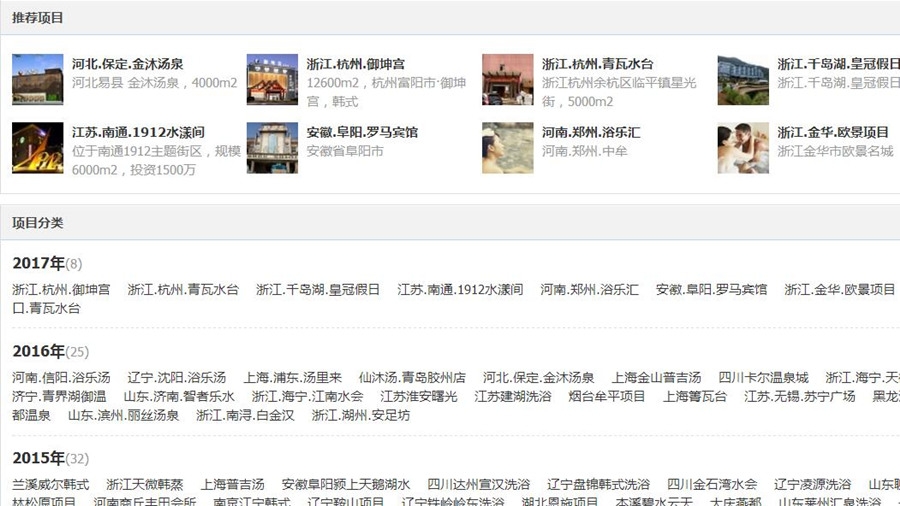Viewport: 900px width, 506px height.
Task: Open the 浙江.杭州.御坤宫 project thumbnail image
Action: coord(272,79)
